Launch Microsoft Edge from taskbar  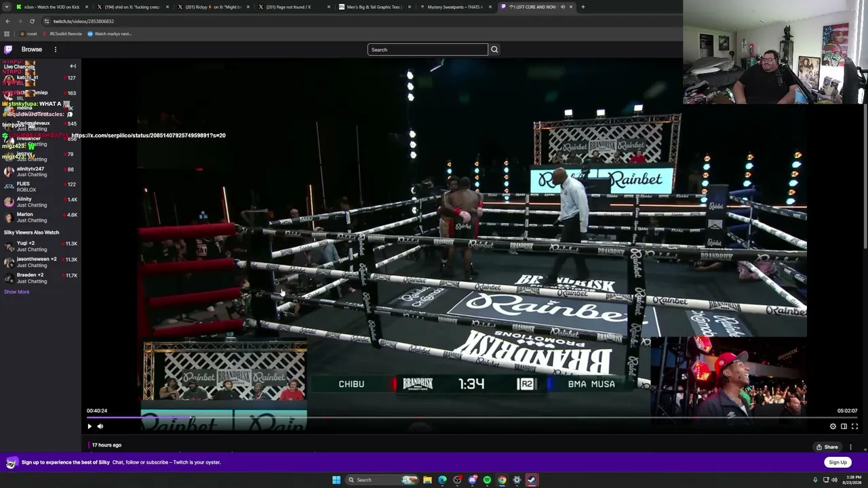(x=442, y=480)
